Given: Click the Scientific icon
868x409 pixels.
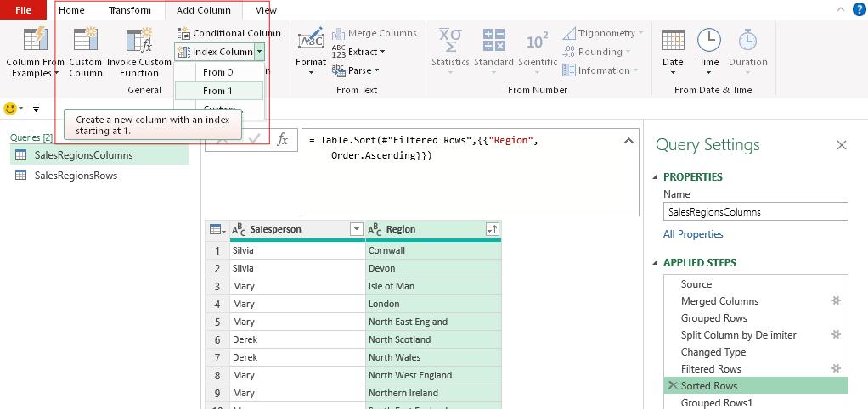Looking at the screenshot, I should [538, 41].
